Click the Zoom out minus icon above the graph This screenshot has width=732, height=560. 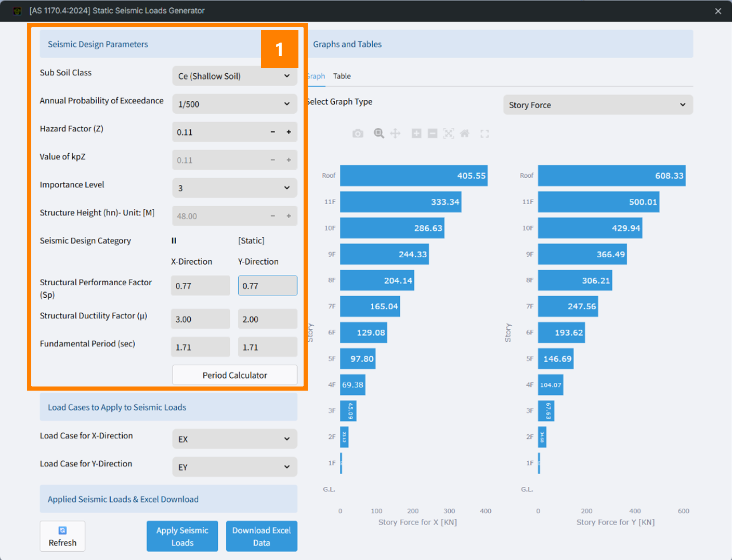point(433,134)
